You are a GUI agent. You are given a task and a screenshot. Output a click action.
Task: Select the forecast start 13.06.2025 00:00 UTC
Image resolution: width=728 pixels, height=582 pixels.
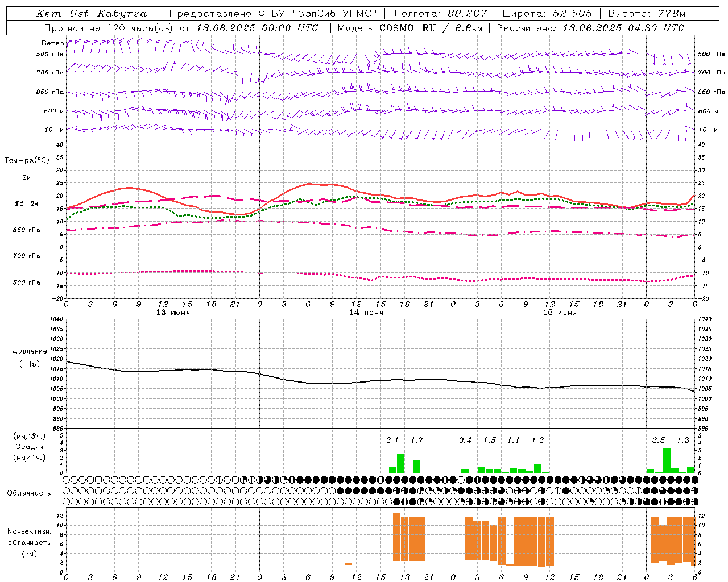pyautogui.click(x=257, y=28)
